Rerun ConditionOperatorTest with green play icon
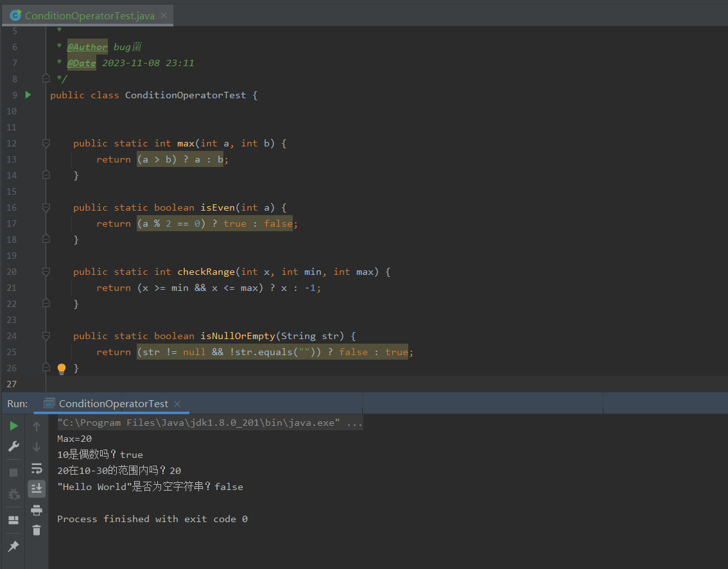 tap(14, 426)
